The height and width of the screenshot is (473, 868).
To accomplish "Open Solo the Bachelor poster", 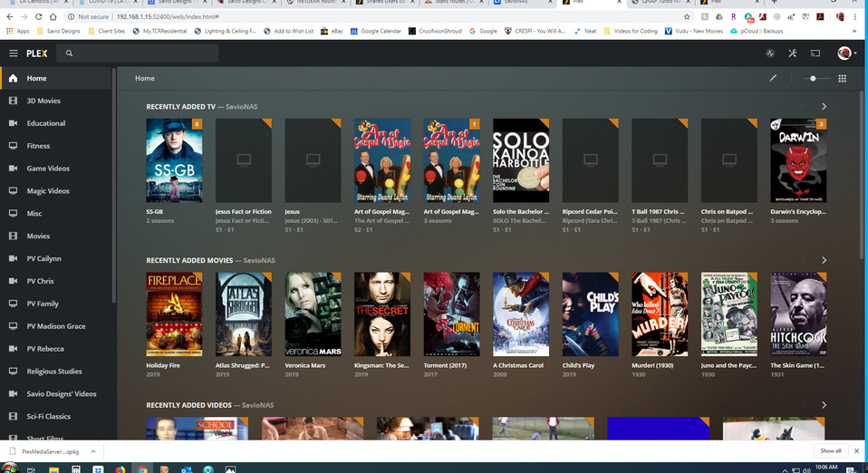I will point(521,160).
